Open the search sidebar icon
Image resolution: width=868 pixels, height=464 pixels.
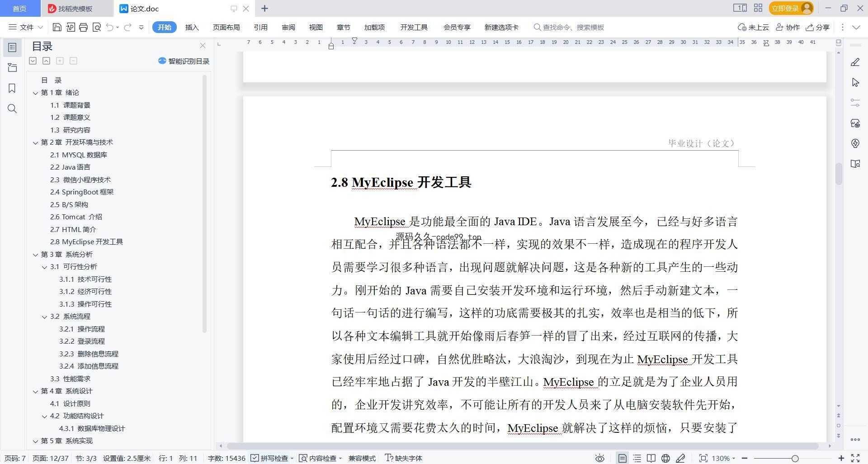(12, 109)
